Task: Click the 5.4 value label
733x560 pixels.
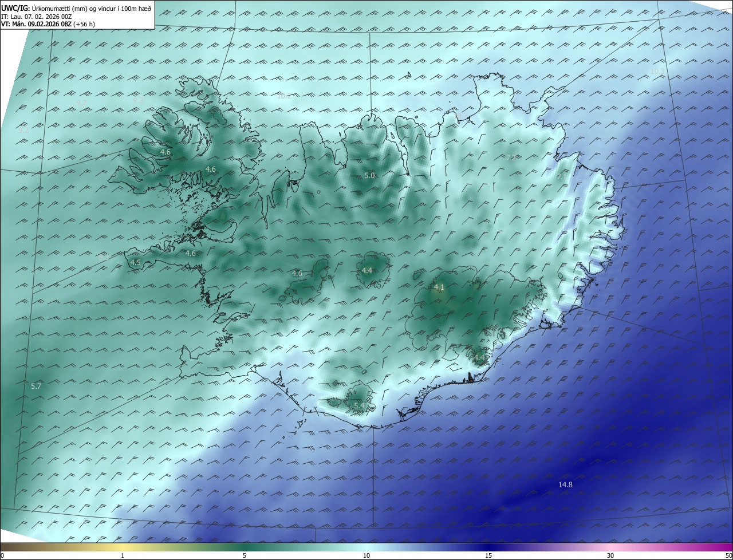Action: pyautogui.click(x=359, y=406)
